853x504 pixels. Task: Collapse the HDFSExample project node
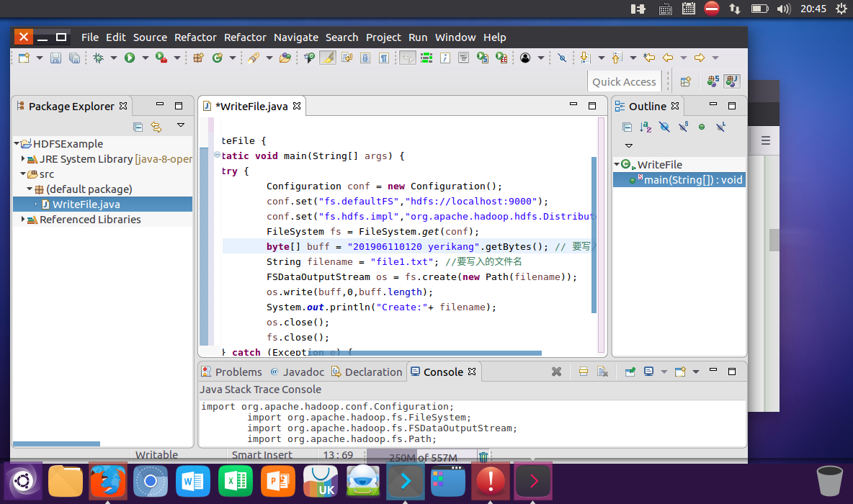point(17,143)
